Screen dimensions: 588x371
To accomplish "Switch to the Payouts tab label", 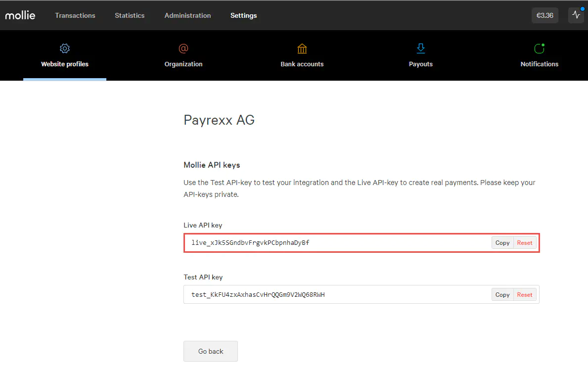I will click(421, 64).
